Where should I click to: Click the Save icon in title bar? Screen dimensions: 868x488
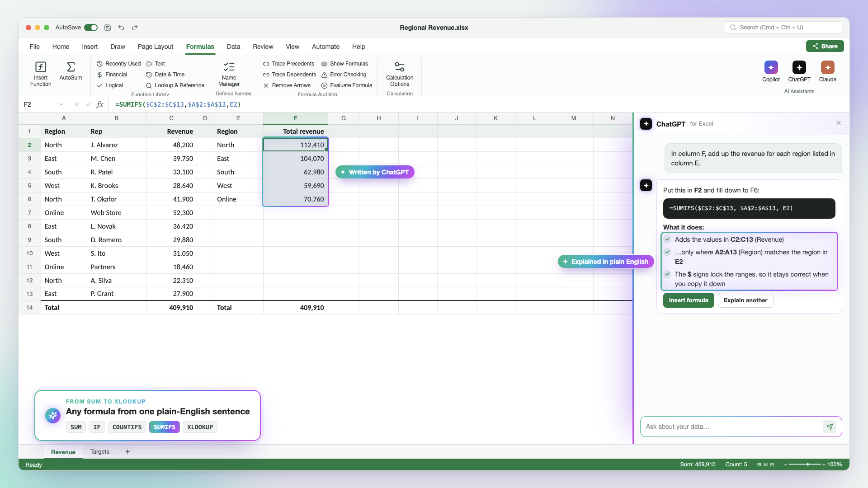(108, 28)
